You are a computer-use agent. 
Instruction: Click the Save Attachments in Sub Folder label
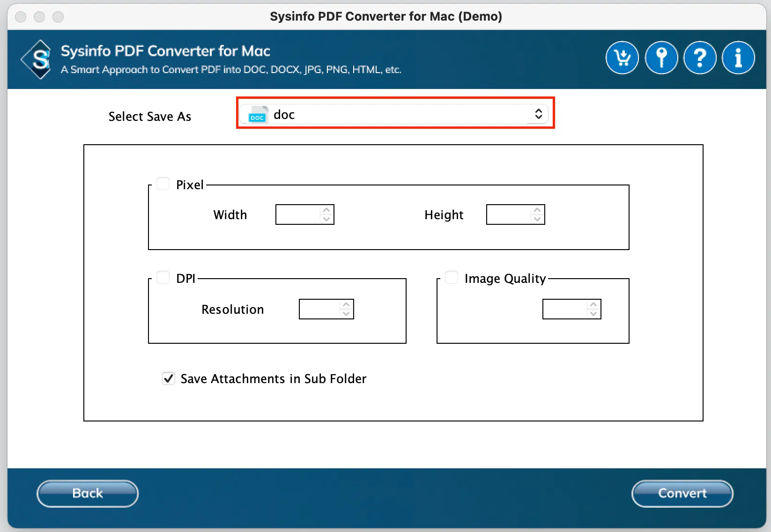pyautogui.click(x=274, y=378)
